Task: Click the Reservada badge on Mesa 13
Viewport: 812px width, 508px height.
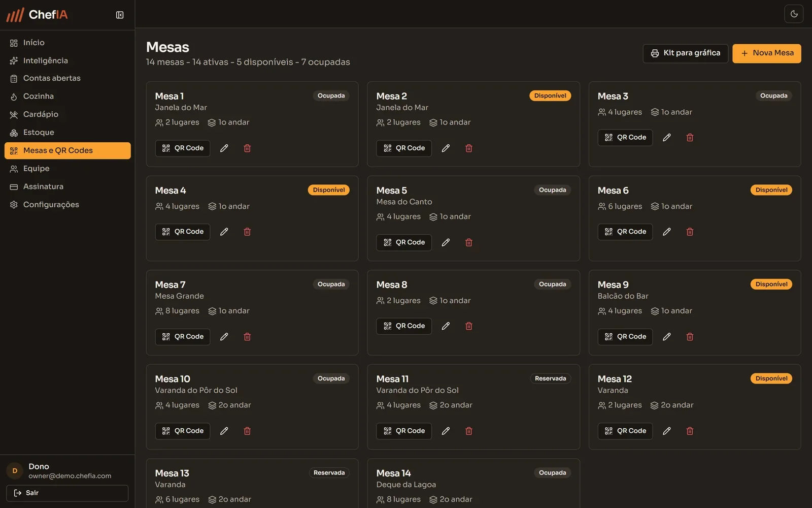Action: pyautogui.click(x=329, y=473)
